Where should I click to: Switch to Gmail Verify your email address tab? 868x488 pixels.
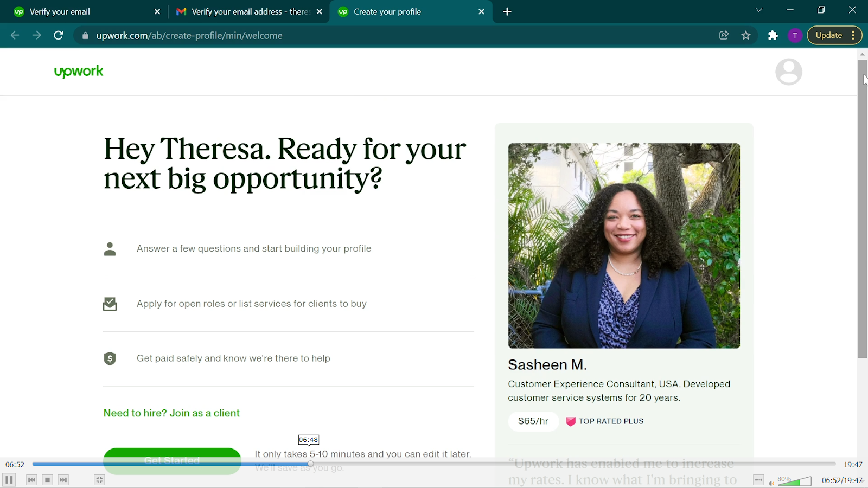pyautogui.click(x=250, y=12)
